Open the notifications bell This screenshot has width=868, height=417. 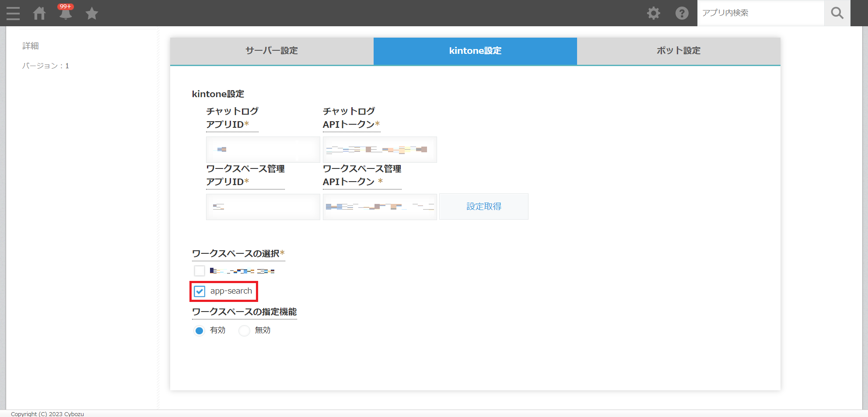[66, 15]
